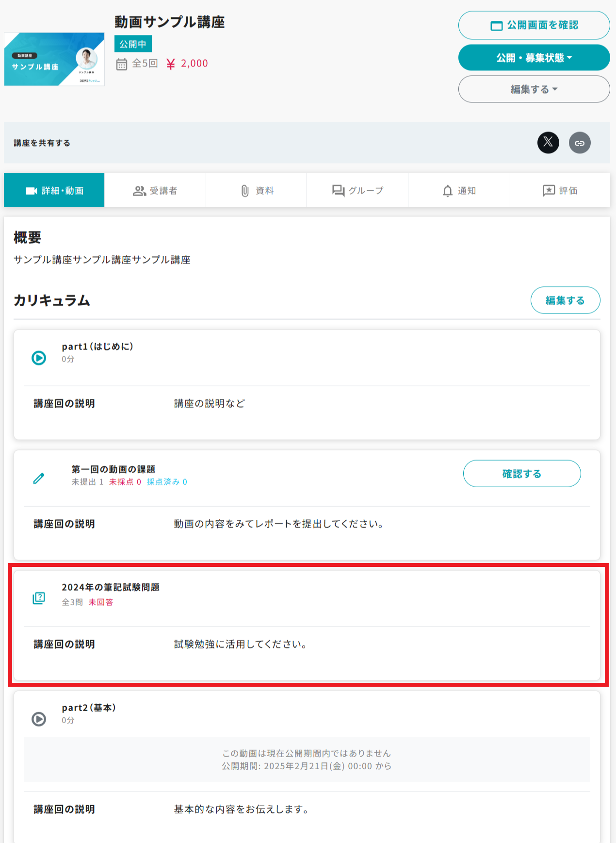Click the quiz icon for 2024年の筆記試験問題

[x=39, y=598]
